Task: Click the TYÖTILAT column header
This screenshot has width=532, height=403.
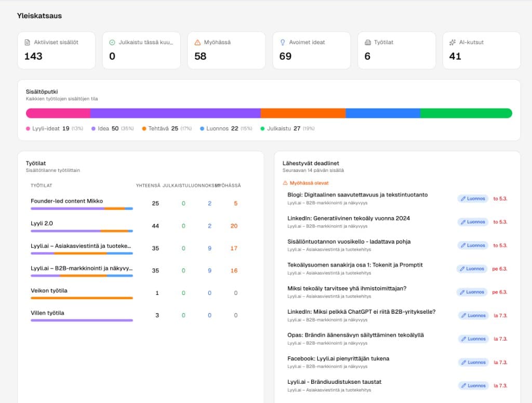Action: 42,185
